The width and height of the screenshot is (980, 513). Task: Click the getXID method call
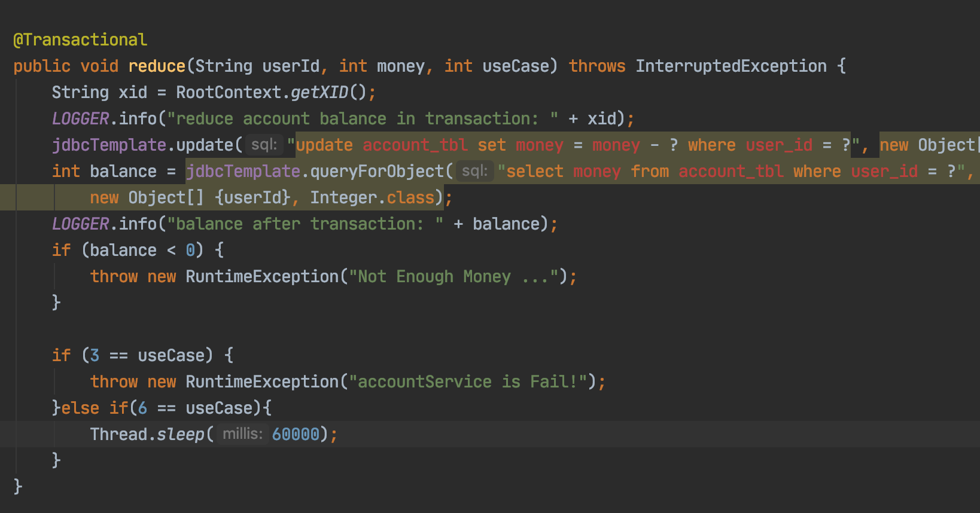coord(319,93)
